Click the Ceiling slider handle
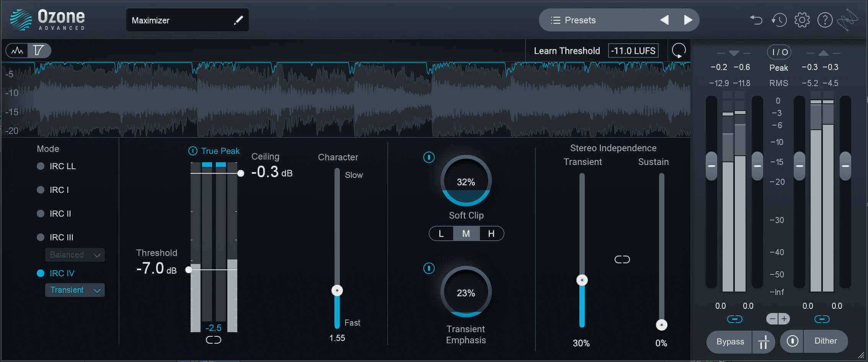 241,173
